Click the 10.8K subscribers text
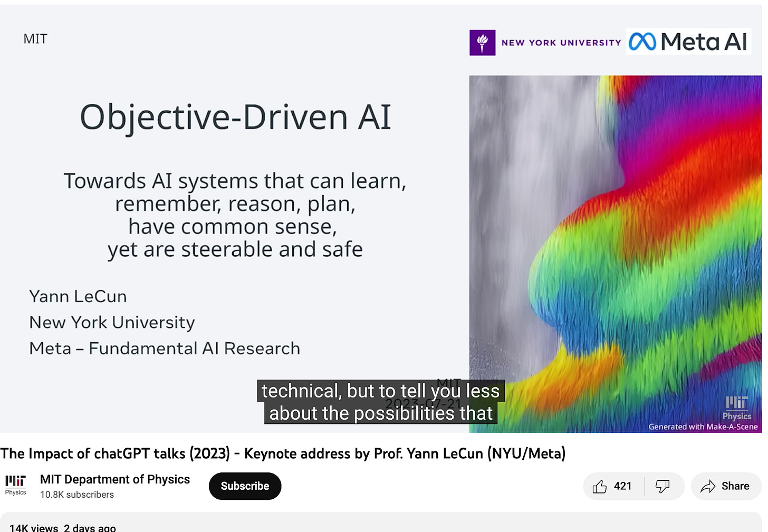Screen dimensions: 768x532 pos(77,495)
